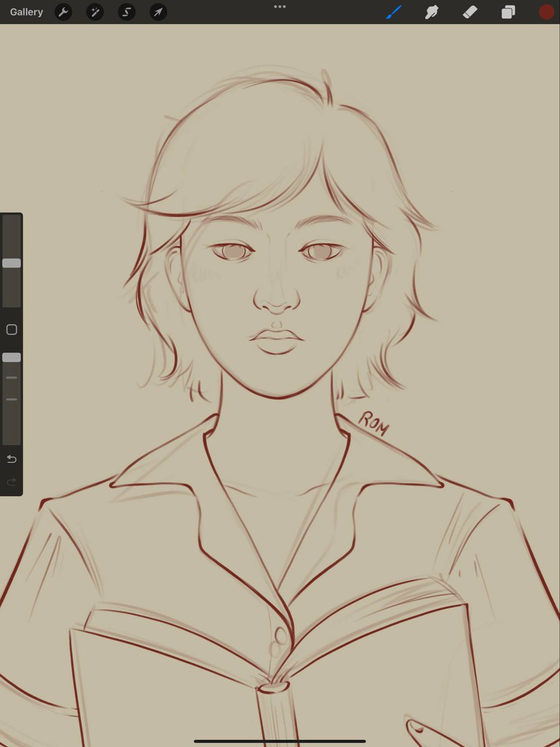
Task: Open the Layers panel
Action: point(508,12)
